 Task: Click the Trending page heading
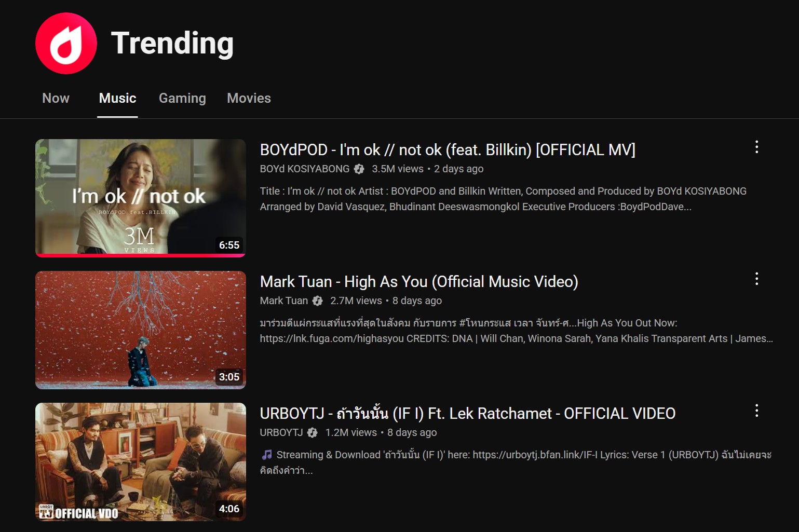click(x=172, y=43)
